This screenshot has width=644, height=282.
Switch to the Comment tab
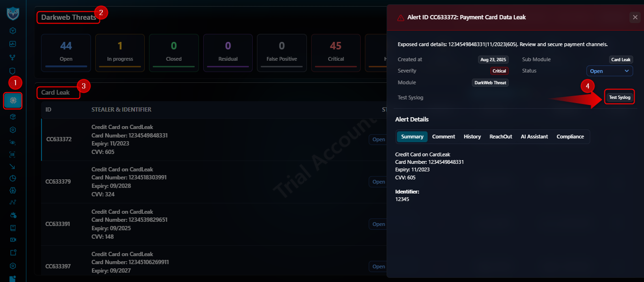[444, 137]
